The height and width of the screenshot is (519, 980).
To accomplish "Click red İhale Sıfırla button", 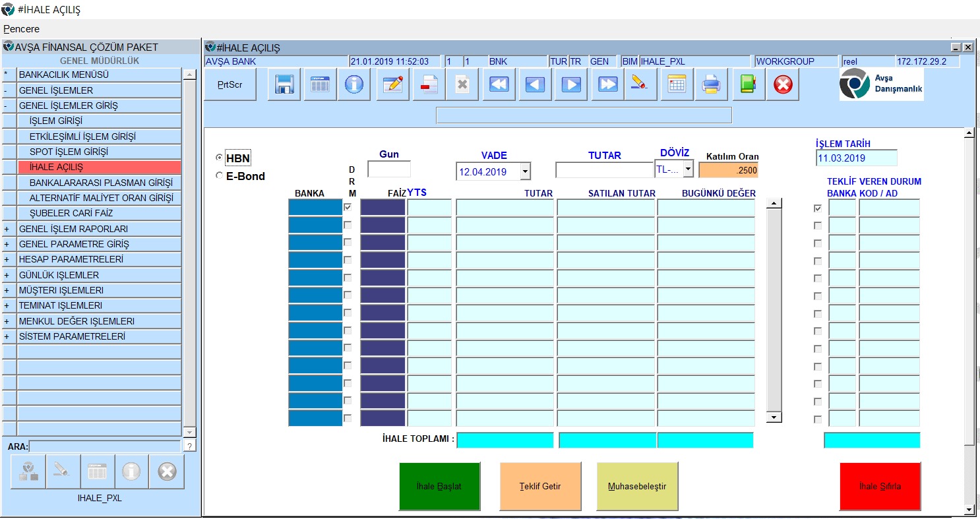I will pyautogui.click(x=880, y=486).
